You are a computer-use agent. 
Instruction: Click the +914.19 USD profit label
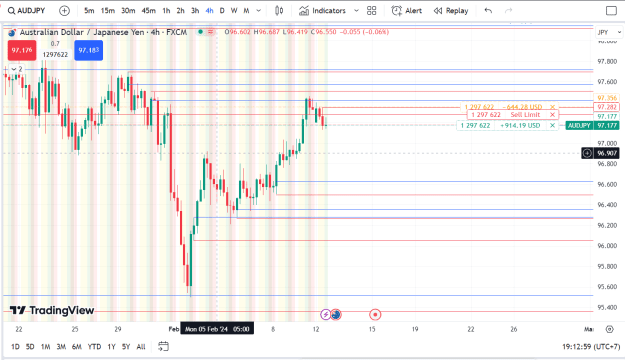pyautogui.click(x=520, y=126)
